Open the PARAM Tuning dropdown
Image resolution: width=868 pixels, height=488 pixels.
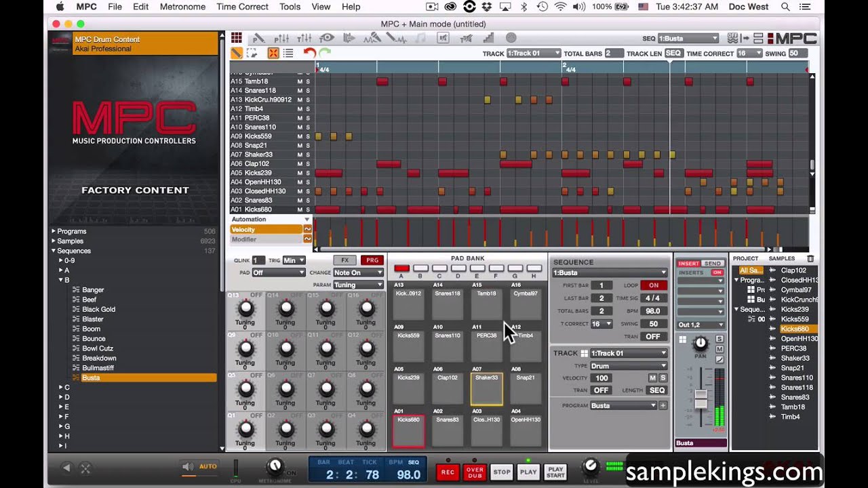[x=358, y=285]
